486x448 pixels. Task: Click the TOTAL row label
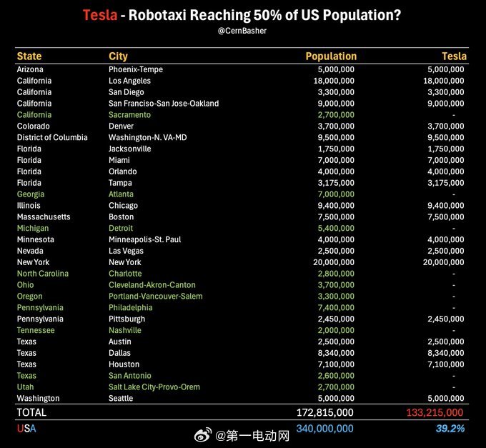click(31, 413)
